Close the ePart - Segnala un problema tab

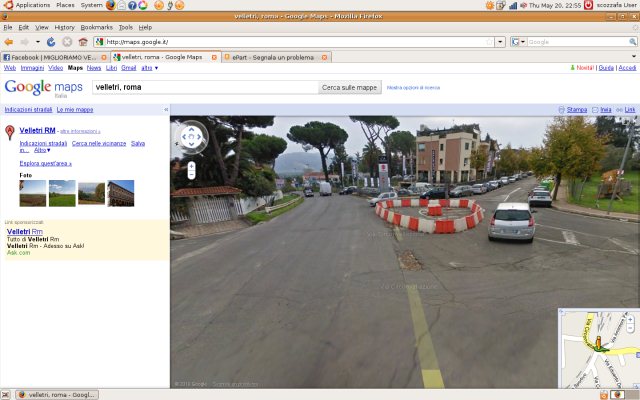click(x=325, y=57)
